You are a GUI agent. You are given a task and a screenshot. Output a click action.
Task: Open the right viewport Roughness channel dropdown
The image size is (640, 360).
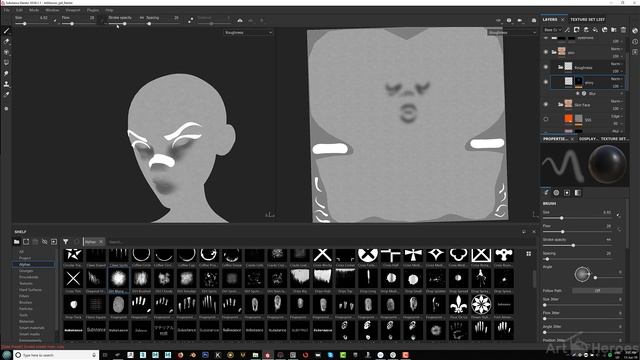[x=511, y=33]
